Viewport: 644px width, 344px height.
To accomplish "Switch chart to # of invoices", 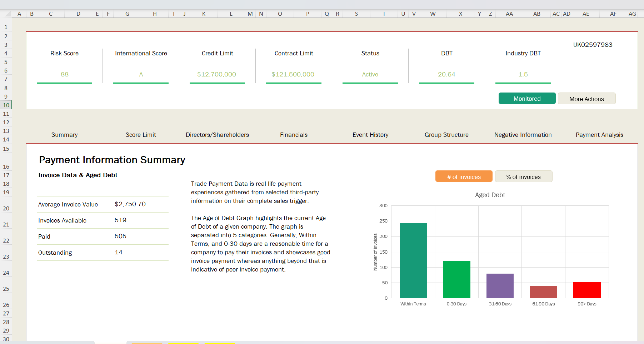I will point(464,176).
